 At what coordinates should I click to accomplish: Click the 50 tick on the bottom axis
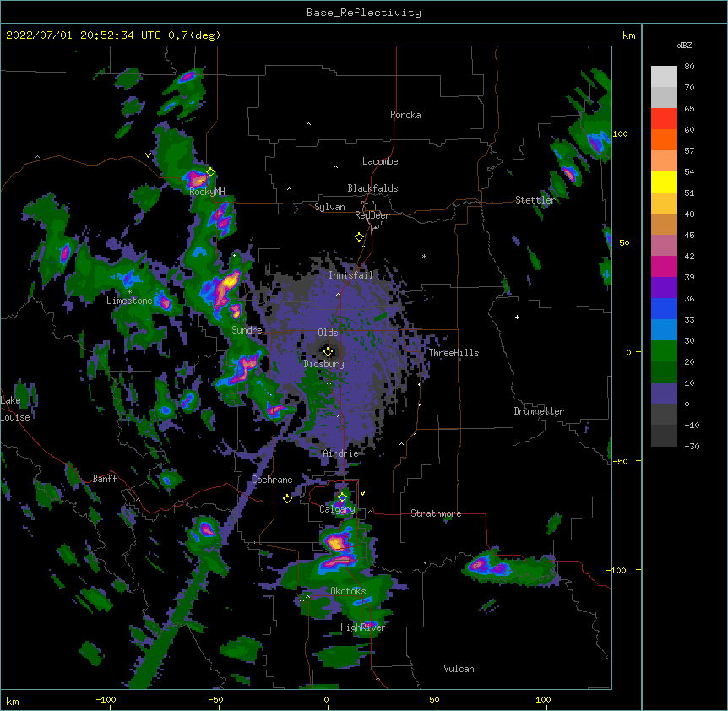[x=433, y=699]
